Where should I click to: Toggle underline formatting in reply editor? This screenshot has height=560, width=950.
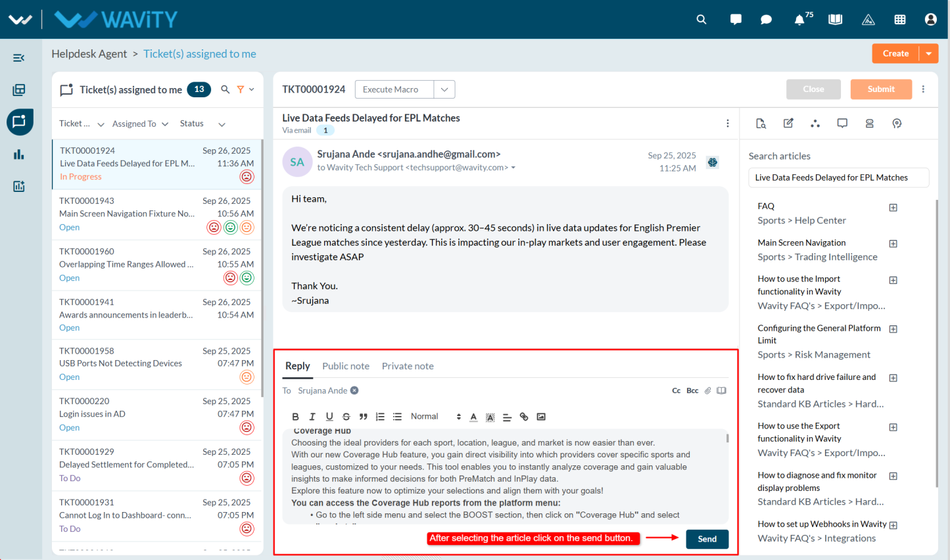point(329,417)
